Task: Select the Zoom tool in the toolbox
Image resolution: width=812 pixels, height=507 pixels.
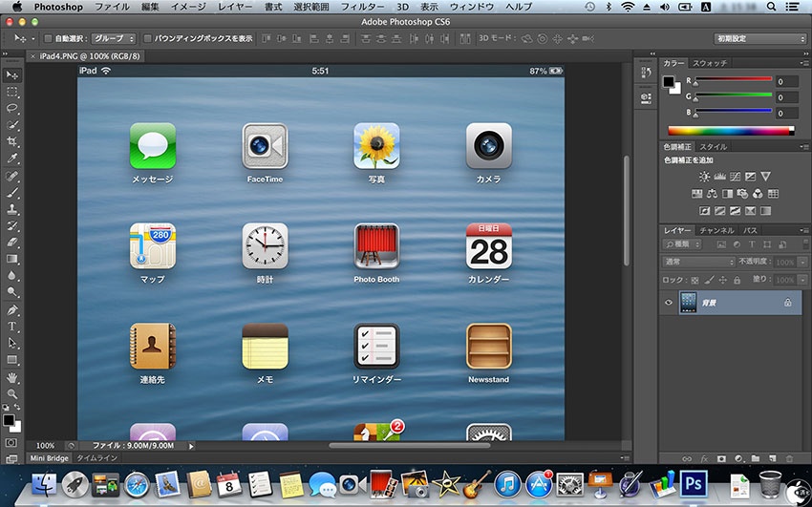Action: point(11,394)
